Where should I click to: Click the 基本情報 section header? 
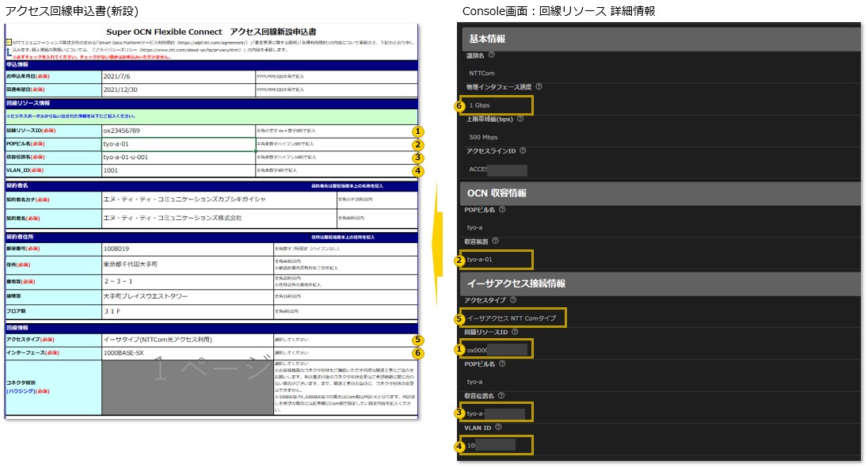click(x=661, y=39)
